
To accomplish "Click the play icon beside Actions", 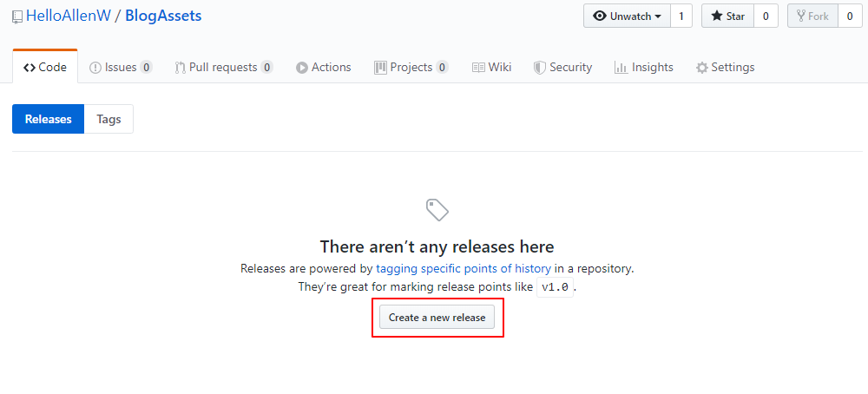I will click(302, 68).
